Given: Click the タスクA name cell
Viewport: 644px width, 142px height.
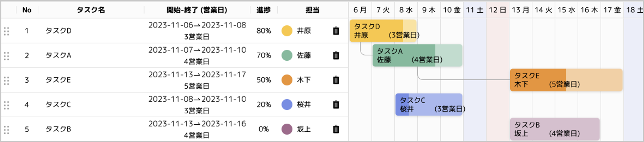Looking at the screenshot, I should click(x=58, y=55).
